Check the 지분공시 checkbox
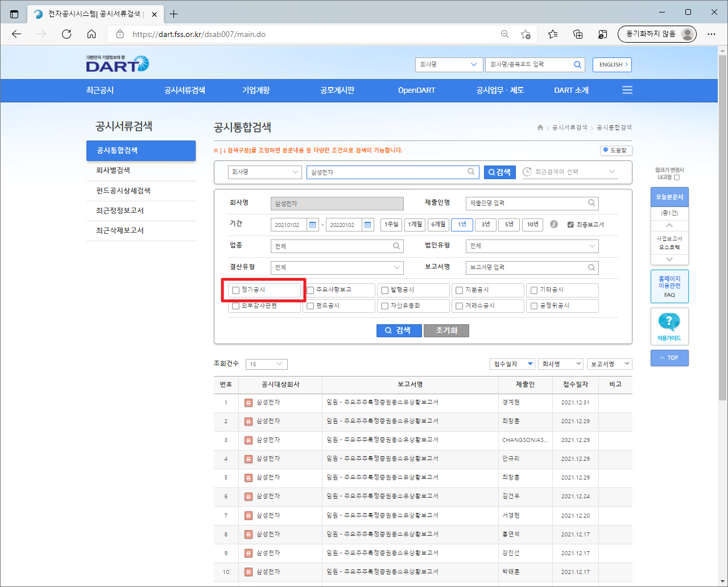 [x=460, y=290]
